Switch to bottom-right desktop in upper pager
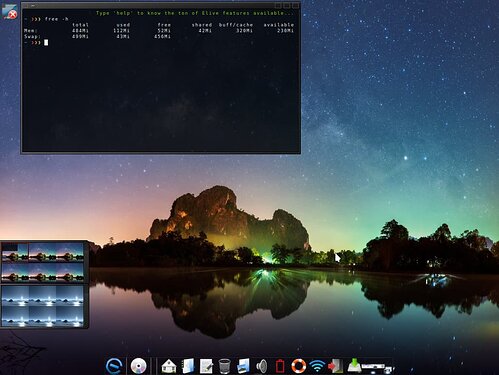This screenshot has height=375, width=499. [69, 272]
